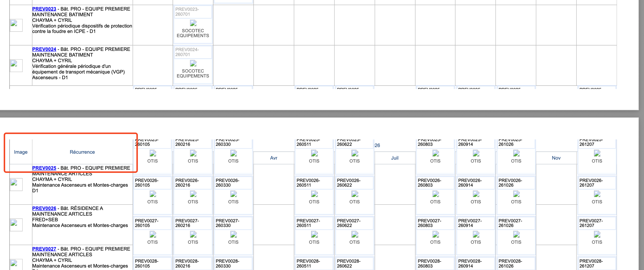Select the Avr month column header

click(x=274, y=158)
